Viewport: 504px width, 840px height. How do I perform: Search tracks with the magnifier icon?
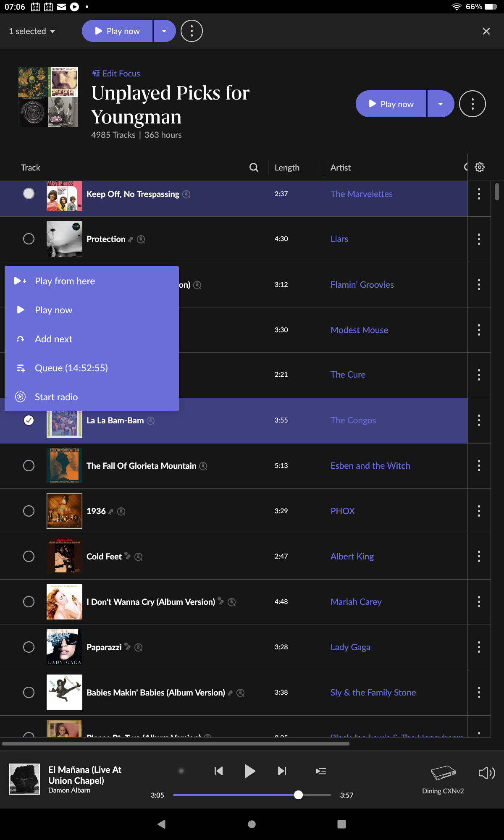(x=254, y=167)
